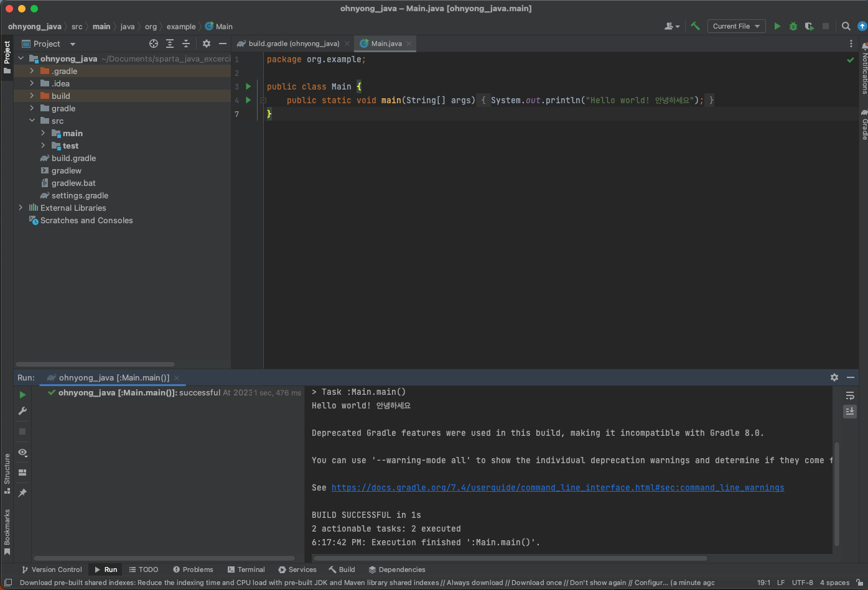Click UTF-8 encoding in status bar

tap(803, 583)
